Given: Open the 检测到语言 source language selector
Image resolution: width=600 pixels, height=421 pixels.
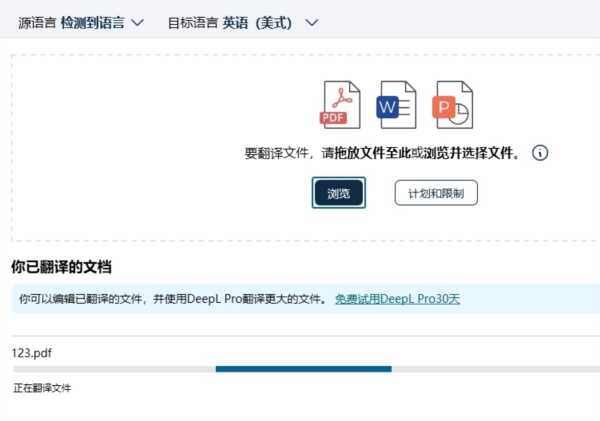Looking at the screenshot, I should point(93,22).
